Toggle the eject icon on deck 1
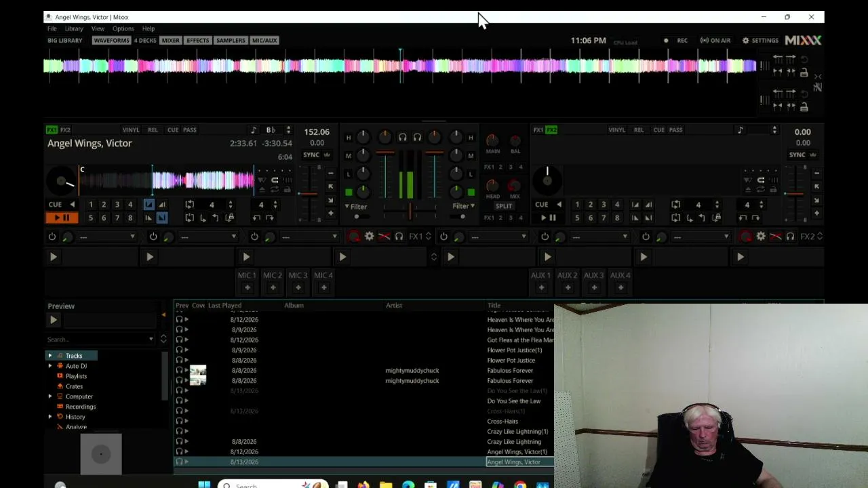Viewport: 868px width, 488px height. tap(262, 190)
